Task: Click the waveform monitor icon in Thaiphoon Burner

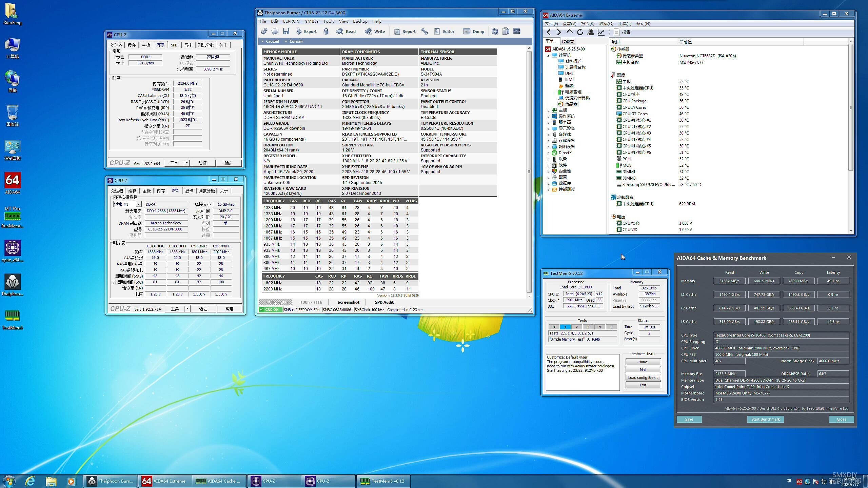Action: (x=517, y=32)
